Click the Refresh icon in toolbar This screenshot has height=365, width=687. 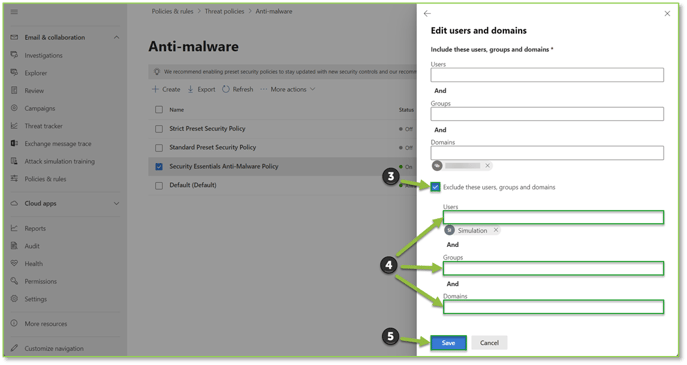226,89
